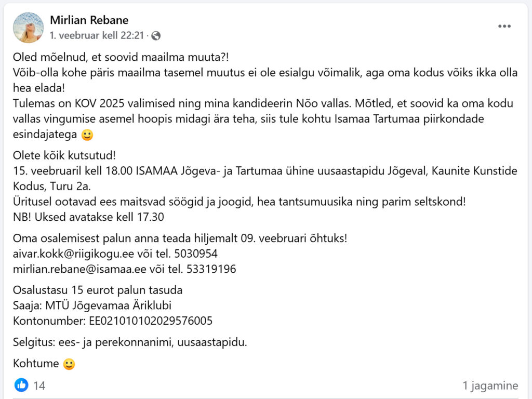532x399 pixels.
Task: Open the three-dot post options menu
Action: tap(504, 26)
